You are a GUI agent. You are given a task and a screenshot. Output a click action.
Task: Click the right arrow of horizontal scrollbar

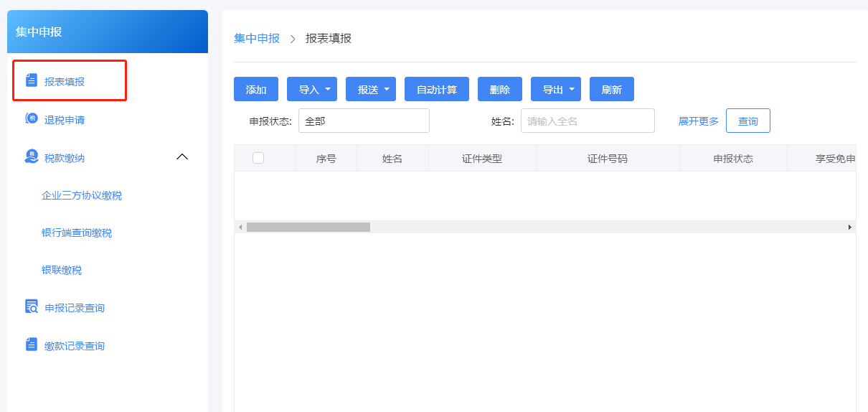pyautogui.click(x=850, y=227)
